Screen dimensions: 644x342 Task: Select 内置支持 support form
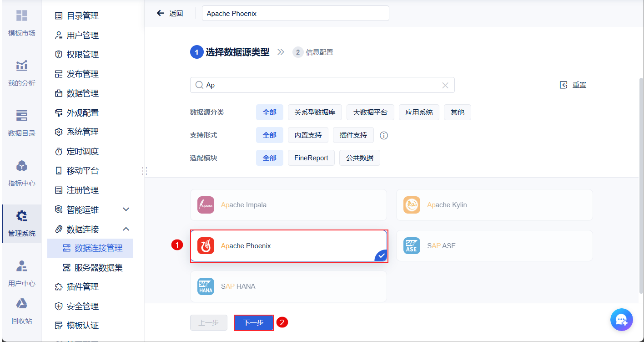click(308, 135)
